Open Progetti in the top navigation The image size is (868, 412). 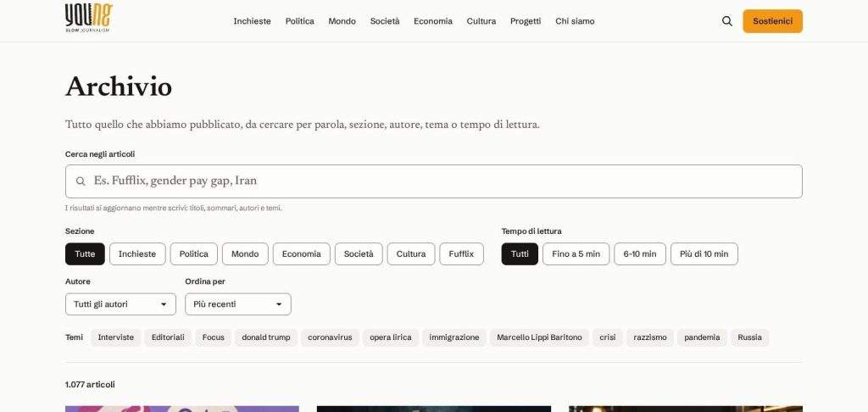click(x=526, y=21)
